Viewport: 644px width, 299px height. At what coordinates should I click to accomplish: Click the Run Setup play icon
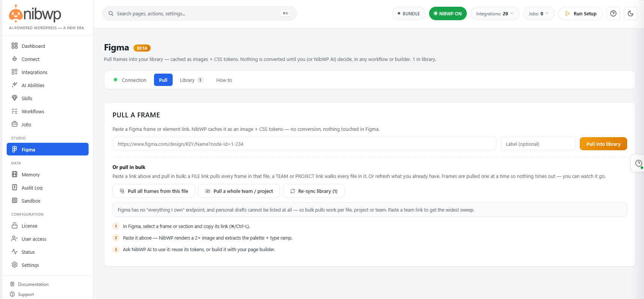pyautogui.click(x=567, y=13)
